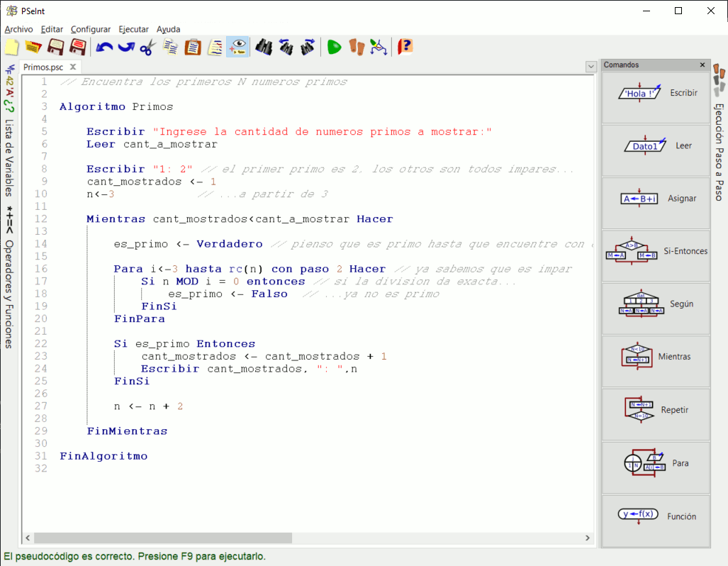The height and width of the screenshot is (566, 728).
Task: Open the Configurar menu
Action: pyautogui.click(x=91, y=29)
